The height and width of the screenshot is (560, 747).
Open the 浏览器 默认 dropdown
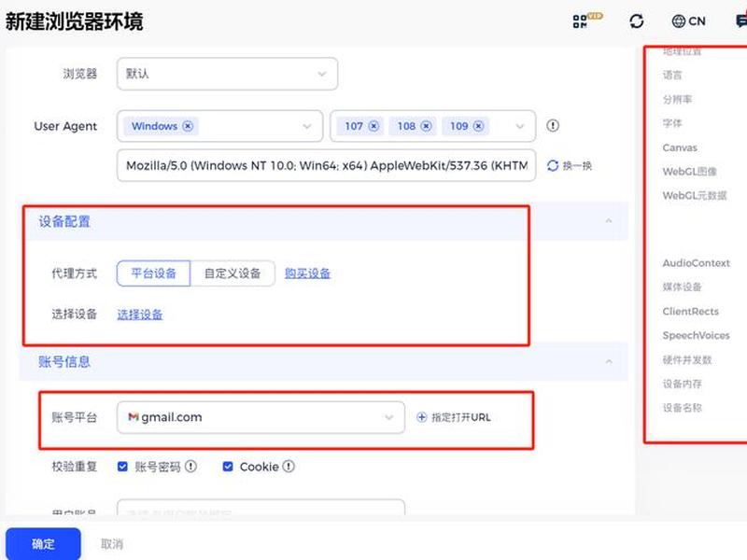tap(227, 74)
